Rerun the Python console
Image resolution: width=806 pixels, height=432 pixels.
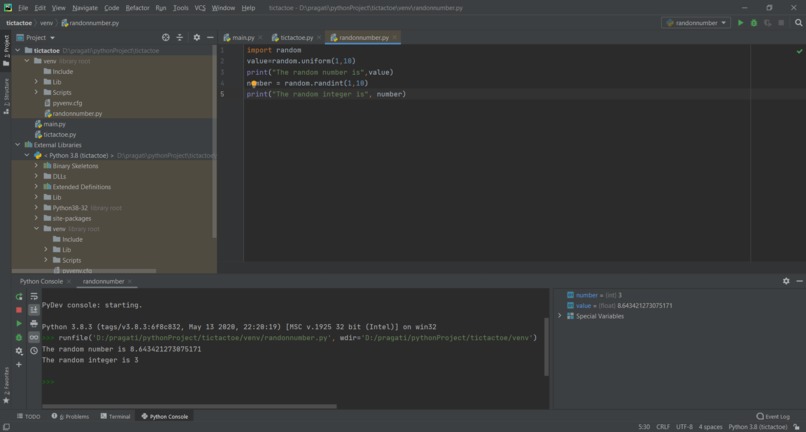click(19, 297)
